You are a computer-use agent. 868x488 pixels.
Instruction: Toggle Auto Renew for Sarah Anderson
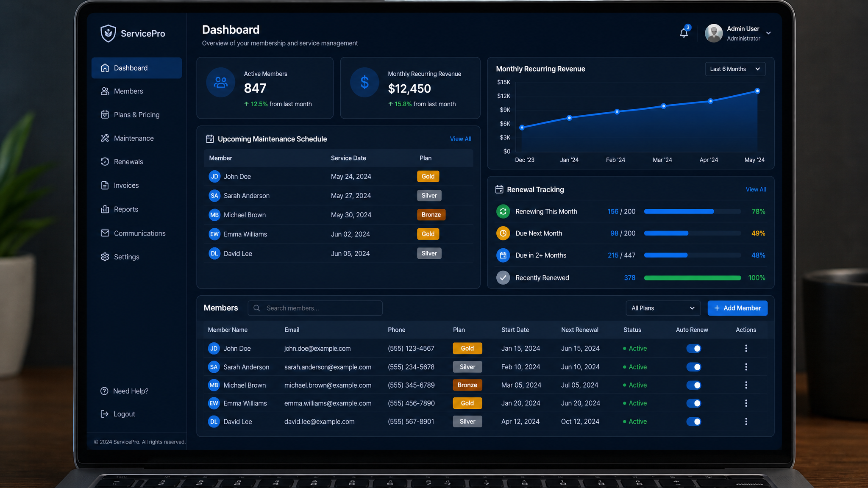[x=694, y=367]
